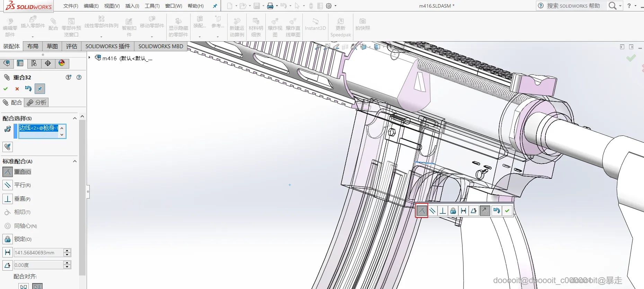Click the mate selection box containing 边线<2>@枪身

coord(38,131)
